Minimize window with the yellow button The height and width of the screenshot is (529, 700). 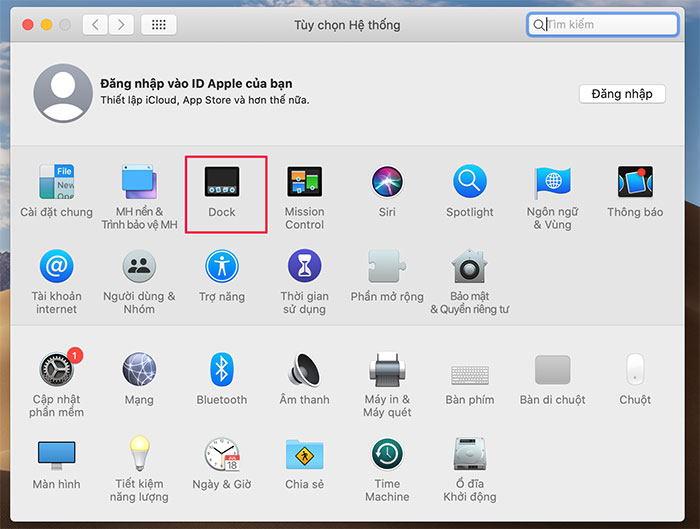click(x=46, y=25)
